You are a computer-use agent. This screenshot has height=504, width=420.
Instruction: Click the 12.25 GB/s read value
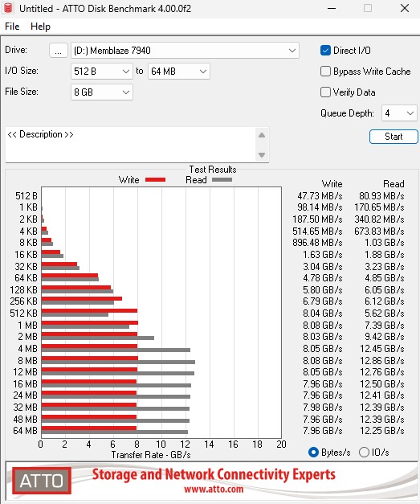[381, 430]
